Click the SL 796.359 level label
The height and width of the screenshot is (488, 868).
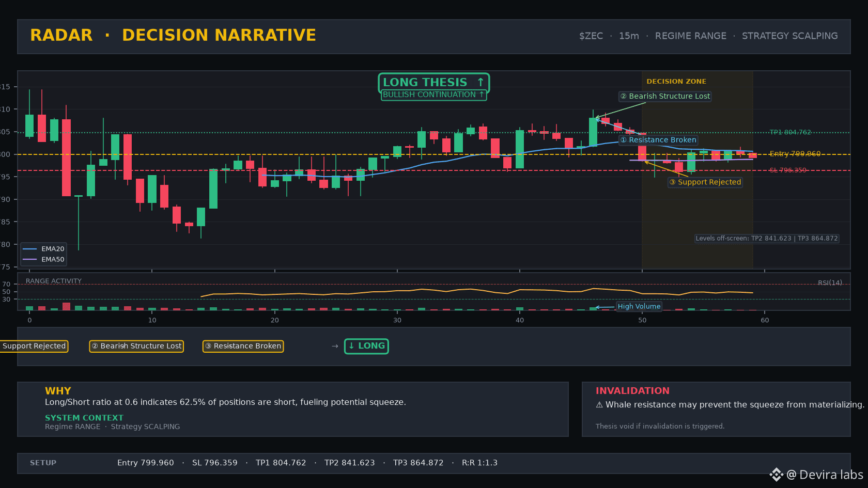pos(787,170)
